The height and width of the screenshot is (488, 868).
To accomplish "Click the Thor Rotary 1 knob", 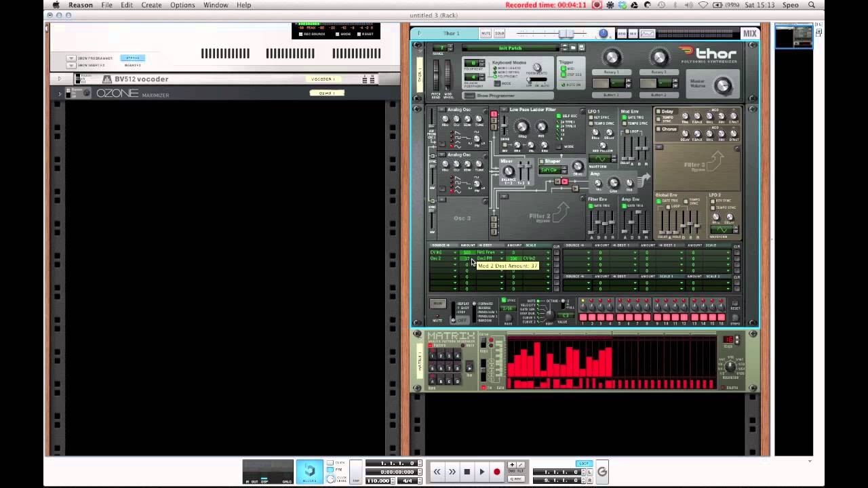I will pos(612,57).
